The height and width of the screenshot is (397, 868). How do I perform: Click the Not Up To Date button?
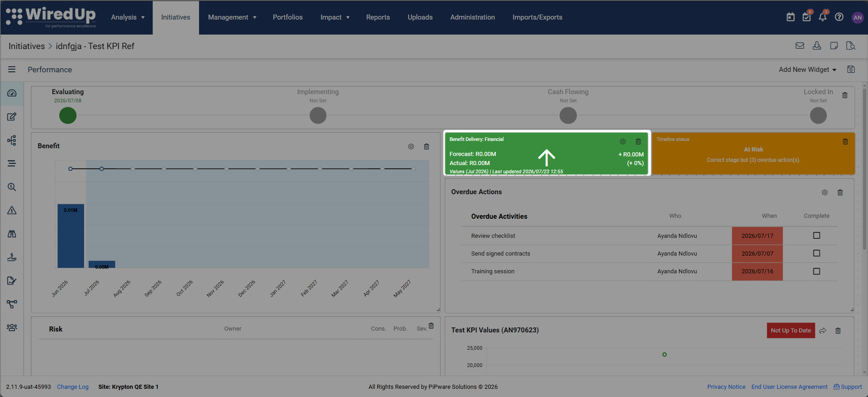click(791, 331)
